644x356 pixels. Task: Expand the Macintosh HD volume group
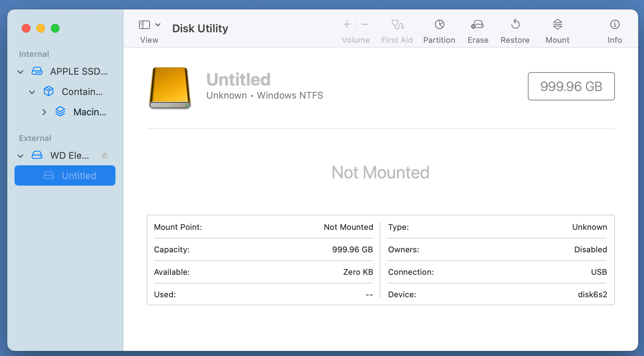pos(44,112)
